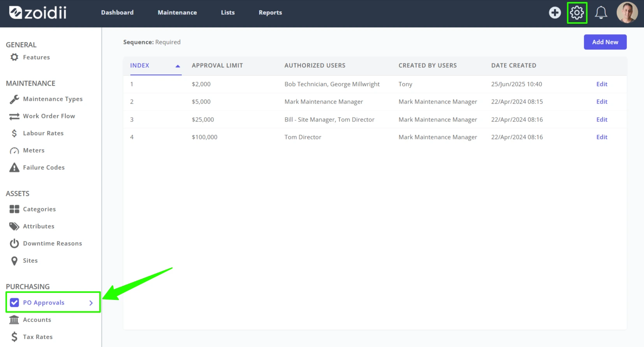Go to Sites label
The width and height of the screenshot is (644, 347).
coord(30,261)
